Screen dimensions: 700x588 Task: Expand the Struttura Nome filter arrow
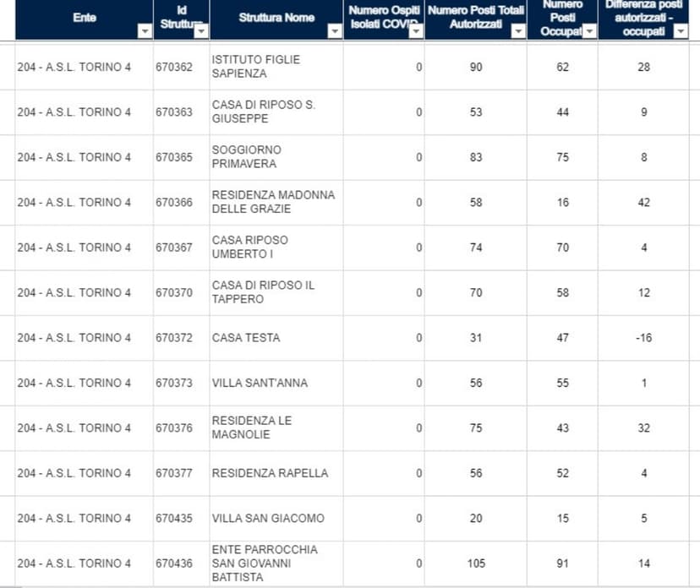coord(335,31)
